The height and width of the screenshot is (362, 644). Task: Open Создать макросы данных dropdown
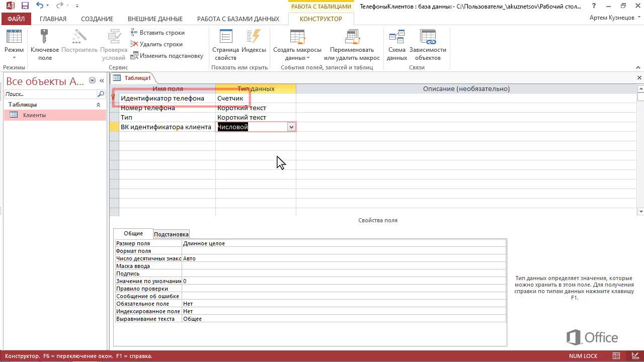click(297, 44)
